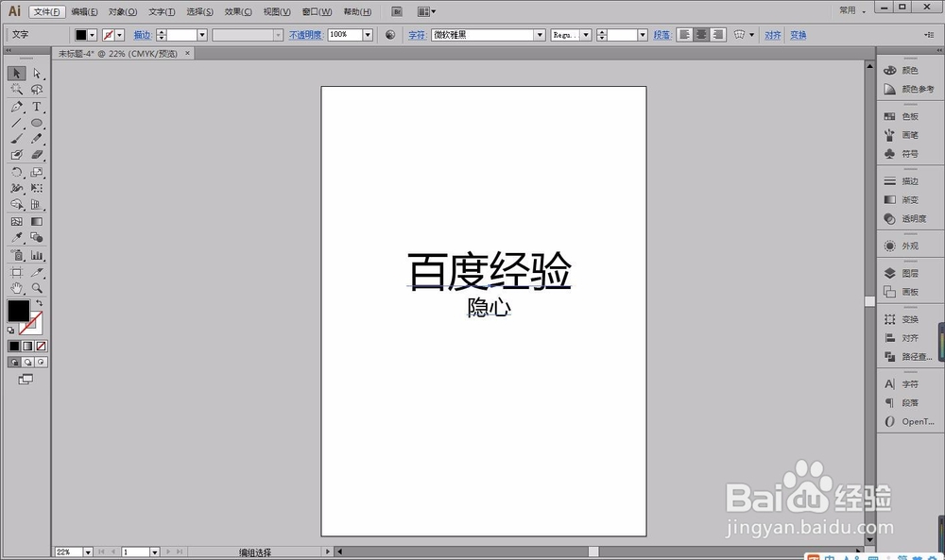Image resolution: width=945 pixels, height=560 pixels.
Task: Toggle center alignment in 段落 options
Action: point(700,35)
